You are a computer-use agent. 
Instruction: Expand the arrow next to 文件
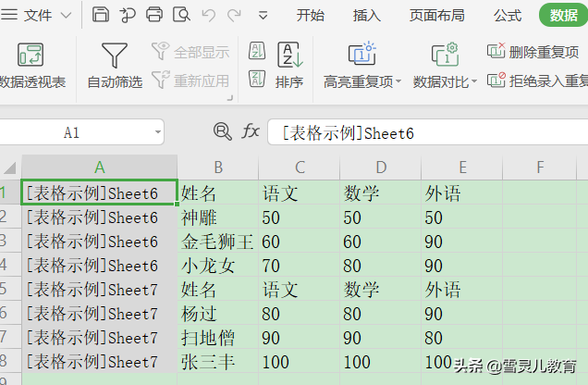(66, 16)
